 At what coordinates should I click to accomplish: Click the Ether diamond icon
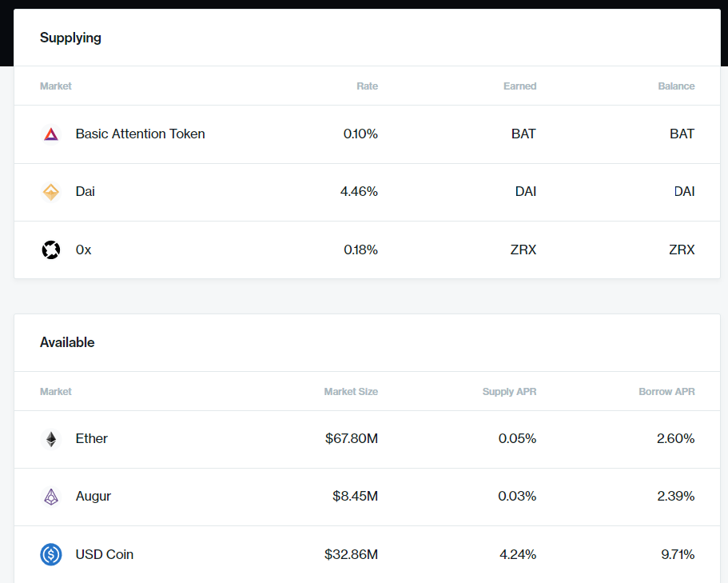point(51,439)
